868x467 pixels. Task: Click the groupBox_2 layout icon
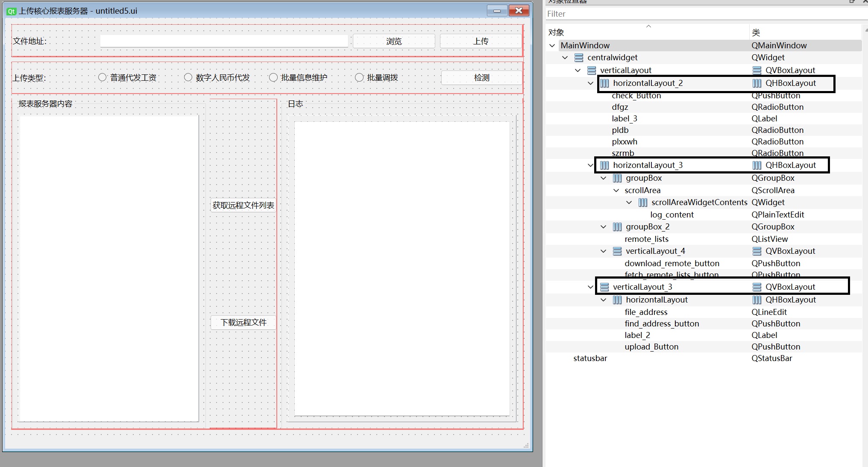click(x=617, y=227)
